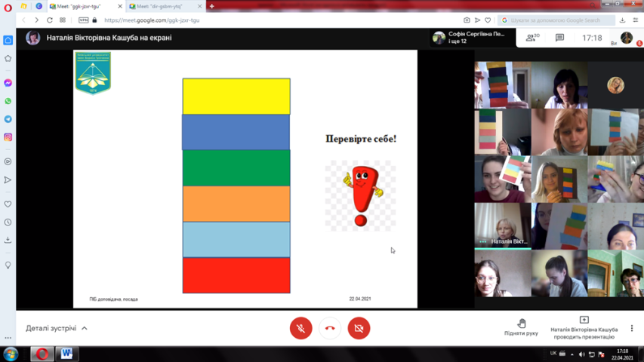Viewport: 644px width, 362px height.
Task: Raise hand using Підняти руку
Action: pos(521,327)
